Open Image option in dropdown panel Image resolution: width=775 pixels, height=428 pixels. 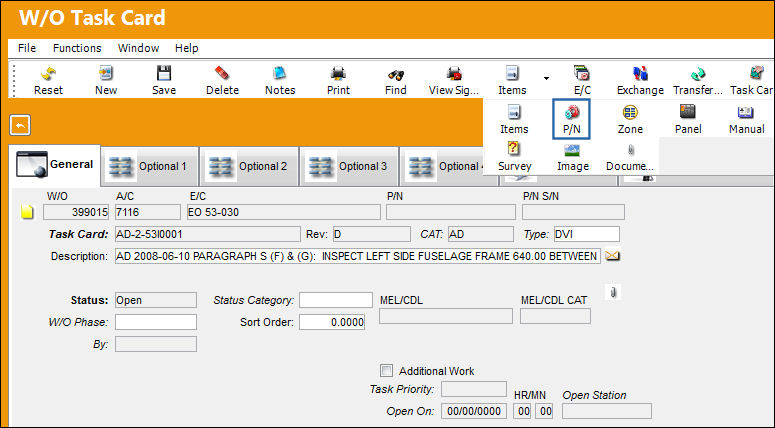pyautogui.click(x=572, y=156)
